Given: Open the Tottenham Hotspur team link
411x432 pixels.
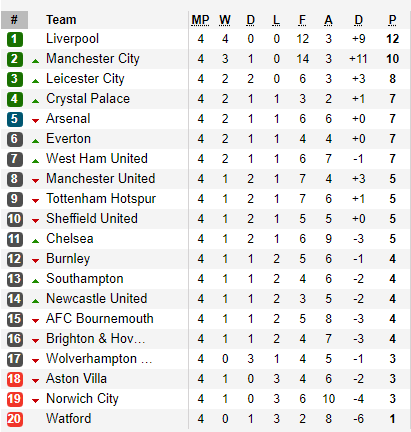Looking at the screenshot, I should click(101, 199).
